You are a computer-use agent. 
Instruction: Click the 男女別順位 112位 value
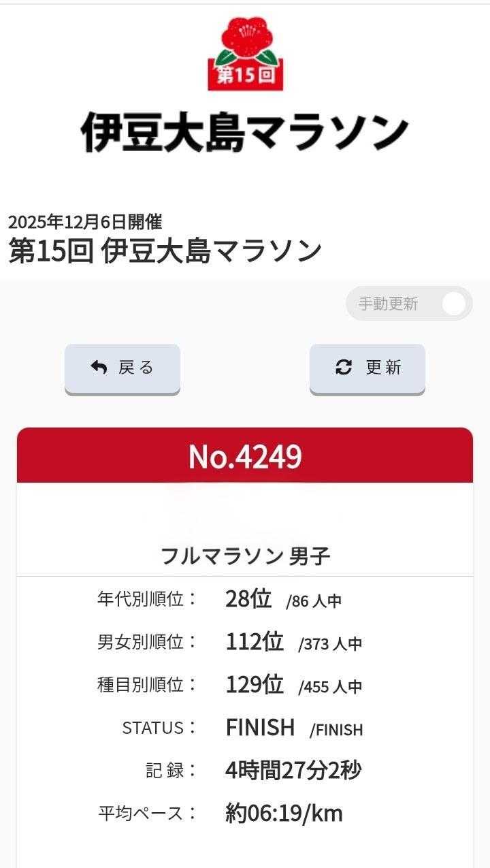[x=255, y=641]
